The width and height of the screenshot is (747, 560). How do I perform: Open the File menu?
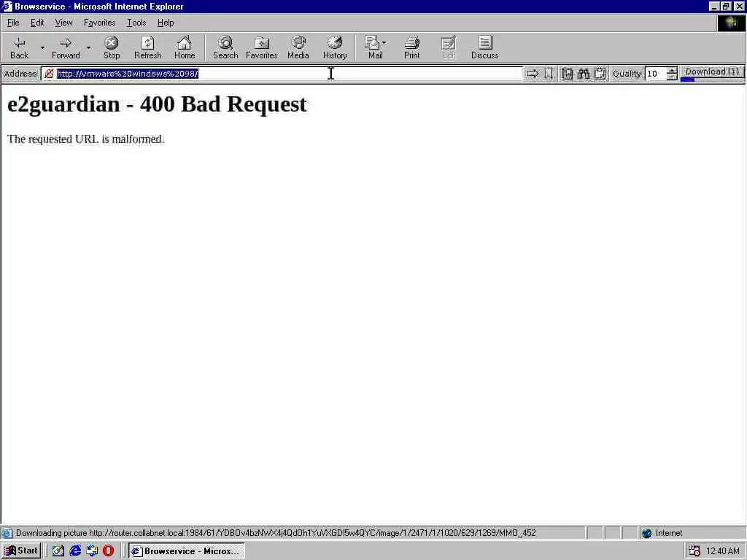tap(13, 23)
